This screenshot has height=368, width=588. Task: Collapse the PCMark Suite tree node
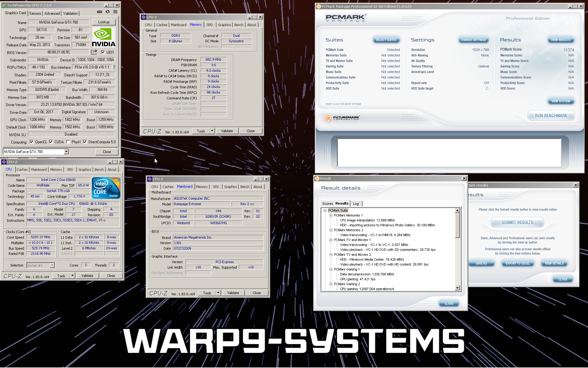tap(325, 210)
